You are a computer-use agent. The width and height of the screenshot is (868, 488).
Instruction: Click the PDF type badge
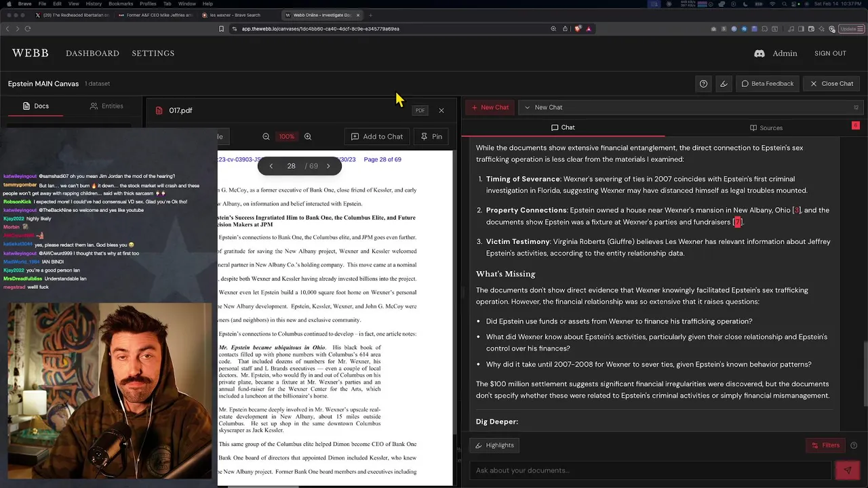click(420, 110)
